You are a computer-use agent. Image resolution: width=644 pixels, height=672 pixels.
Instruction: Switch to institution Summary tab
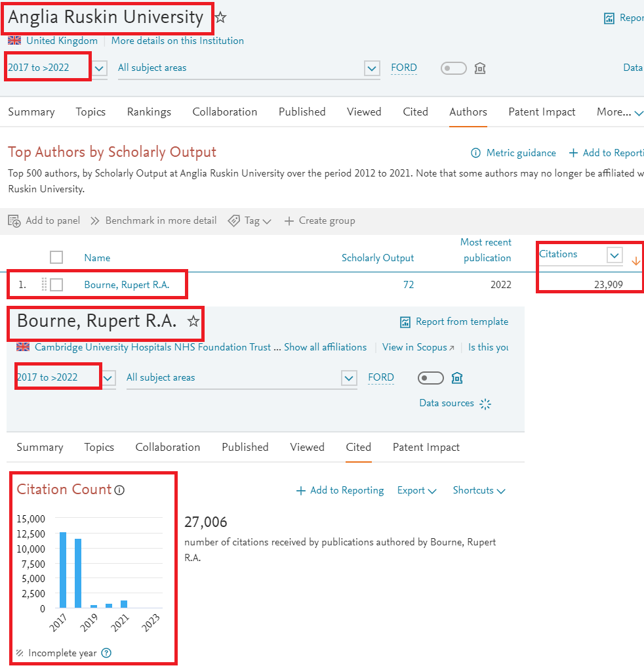[x=31, y=112]
